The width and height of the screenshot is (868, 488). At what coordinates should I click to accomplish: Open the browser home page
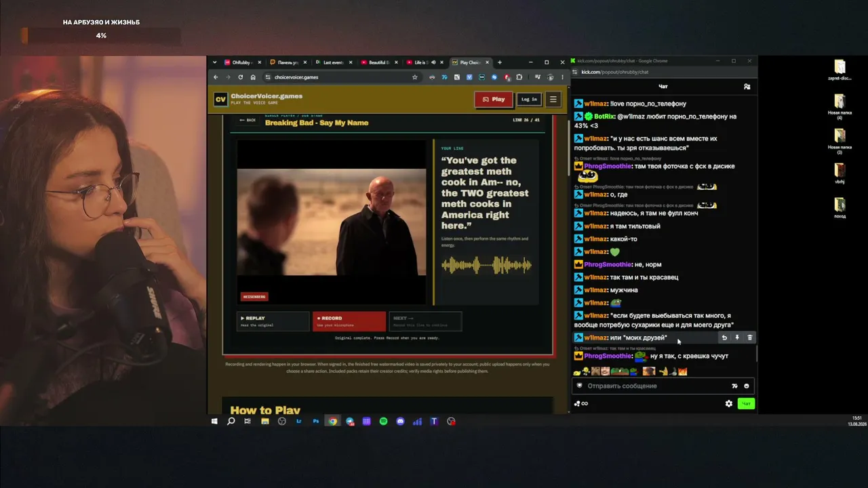(x=253, y=77)
